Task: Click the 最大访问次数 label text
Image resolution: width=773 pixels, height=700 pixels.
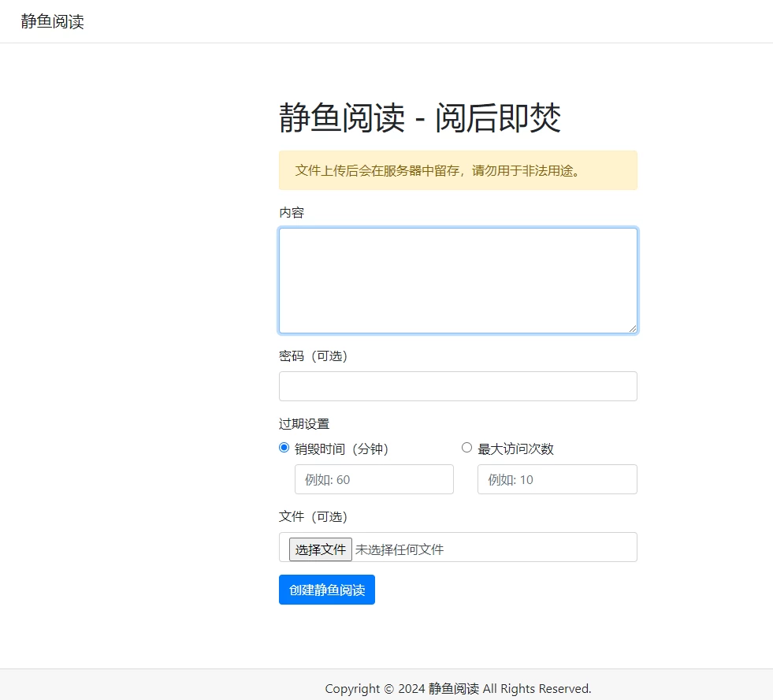Action: (x=515, y=449)
